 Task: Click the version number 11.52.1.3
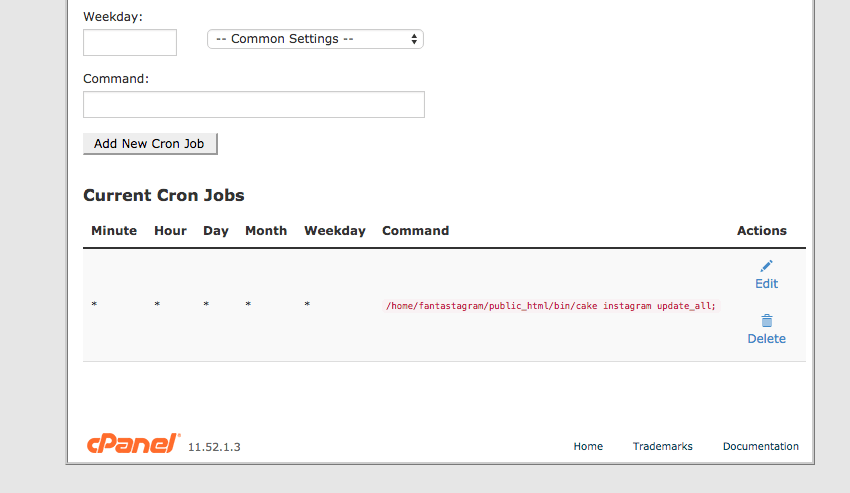[214, 447]
